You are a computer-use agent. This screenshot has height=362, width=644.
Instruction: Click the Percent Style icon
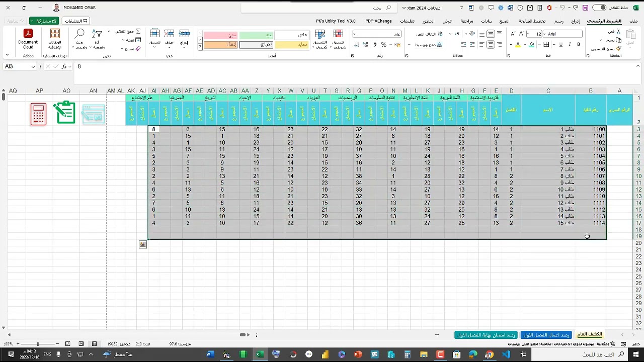tap(382, 45)
